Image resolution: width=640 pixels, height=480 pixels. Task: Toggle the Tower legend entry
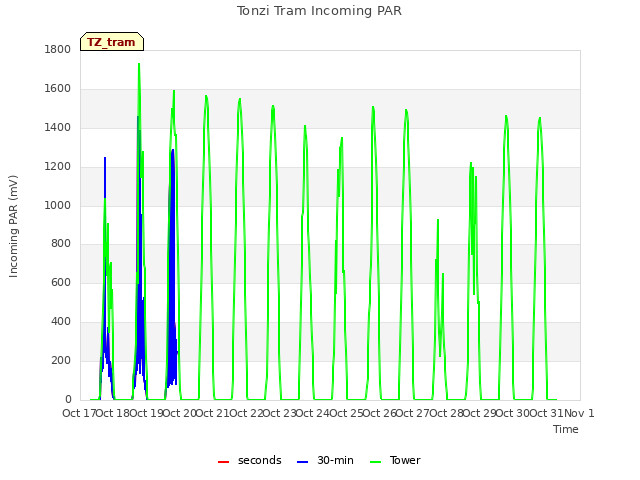tap(395, 460)
